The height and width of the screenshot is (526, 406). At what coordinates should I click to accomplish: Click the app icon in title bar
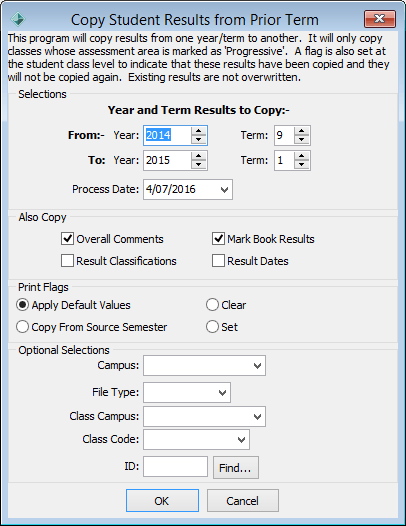click(x=18, y=19)
